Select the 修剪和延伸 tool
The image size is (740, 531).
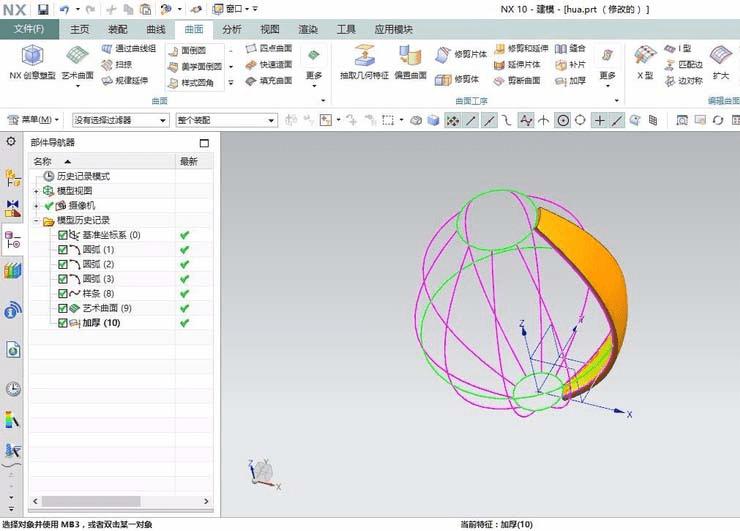(x=521, y=48)
